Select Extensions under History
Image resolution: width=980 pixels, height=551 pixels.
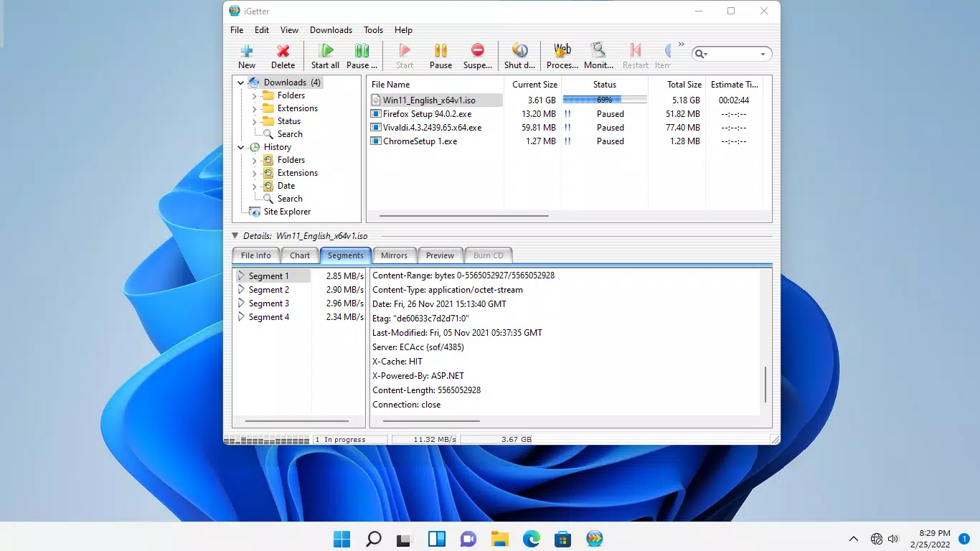pos(298,173)
